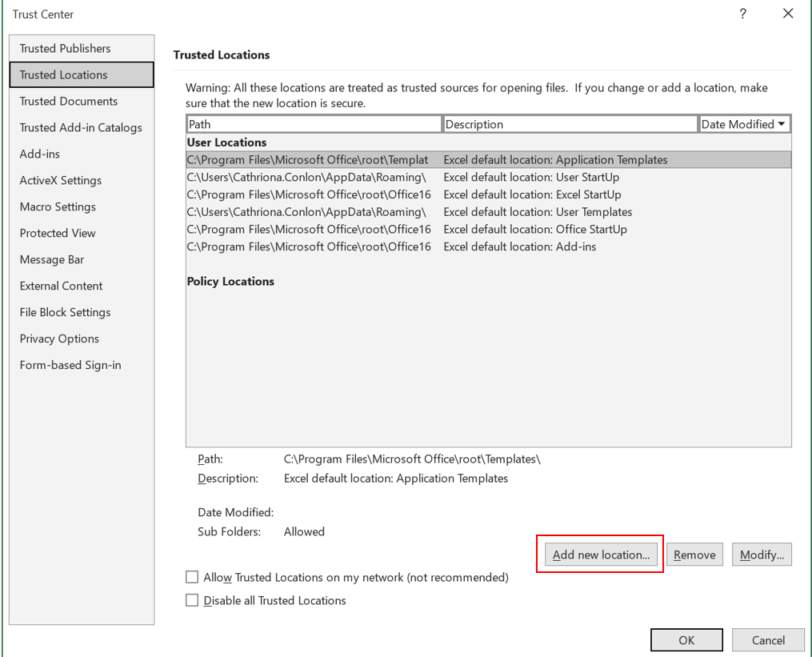812x657 pixels.
Task: Select the Add-ins default location row
Action: point(488,246)
